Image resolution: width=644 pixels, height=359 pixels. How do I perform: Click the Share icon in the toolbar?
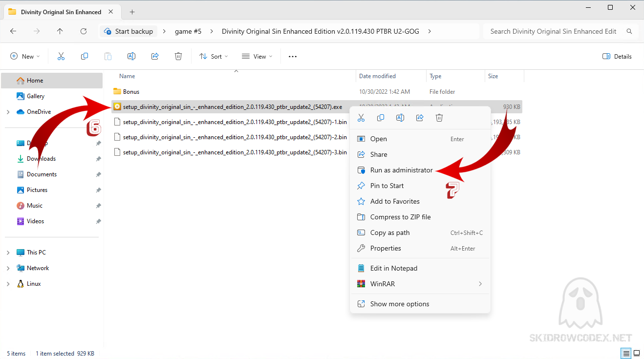(x=155, y=56)
